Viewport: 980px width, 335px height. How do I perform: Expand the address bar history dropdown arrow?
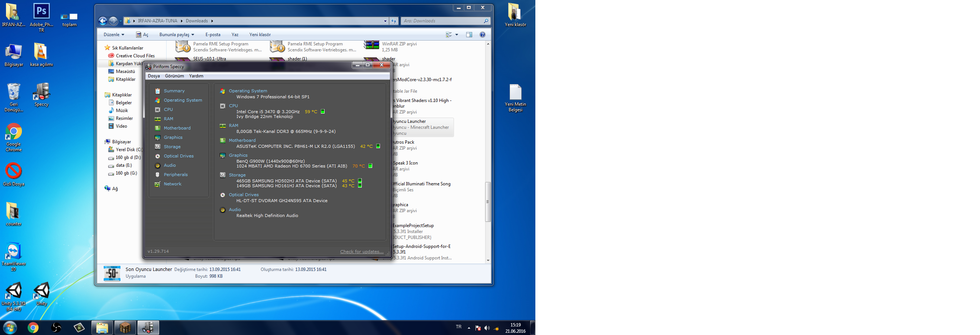coord(385,21)
